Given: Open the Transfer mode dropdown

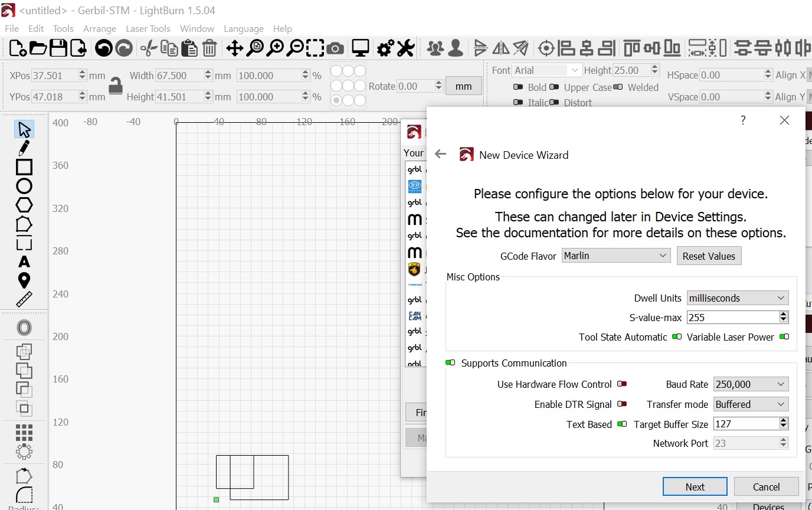Looking at the screenshot, I should (751, 404).
